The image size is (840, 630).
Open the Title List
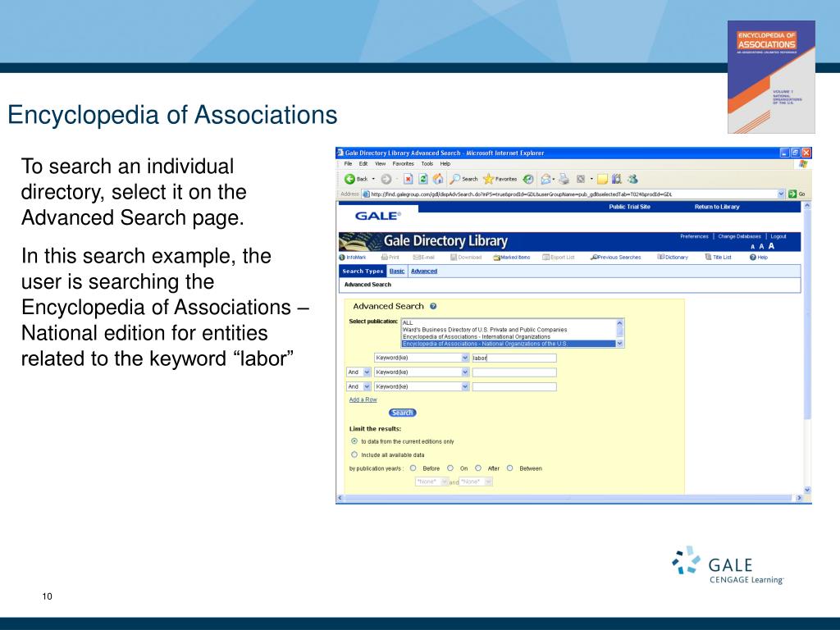[719, 258]
